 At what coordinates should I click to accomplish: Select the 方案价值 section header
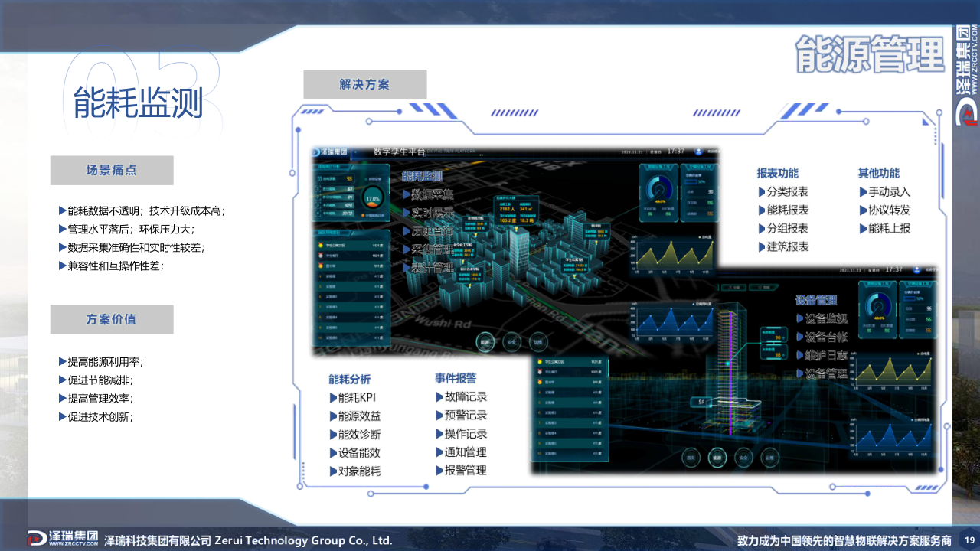[x=112, y=319]
